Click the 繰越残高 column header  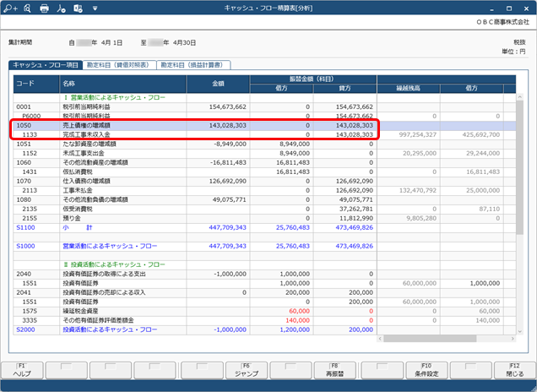(408, 89)
